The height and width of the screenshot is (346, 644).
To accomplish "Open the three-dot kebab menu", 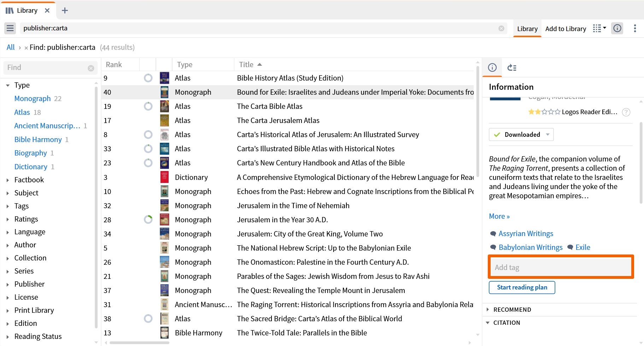I will 635,28.
